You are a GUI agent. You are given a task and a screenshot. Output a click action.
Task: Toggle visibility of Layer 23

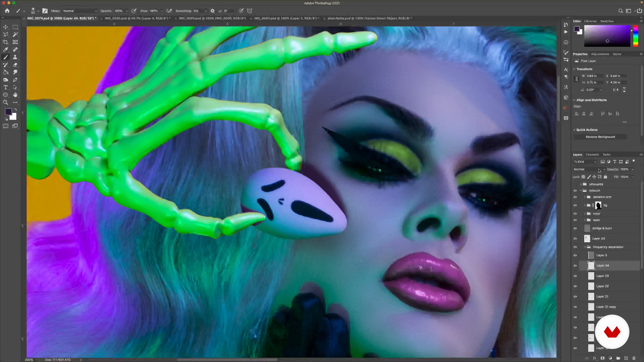click(575, 276)
